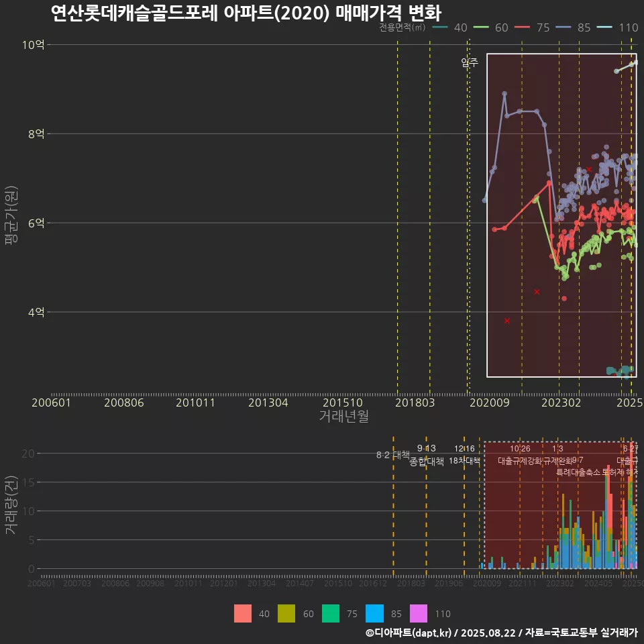
Task: Click the 0 label on volume axis
Action: pyautogui.click(x=32, y=569)
